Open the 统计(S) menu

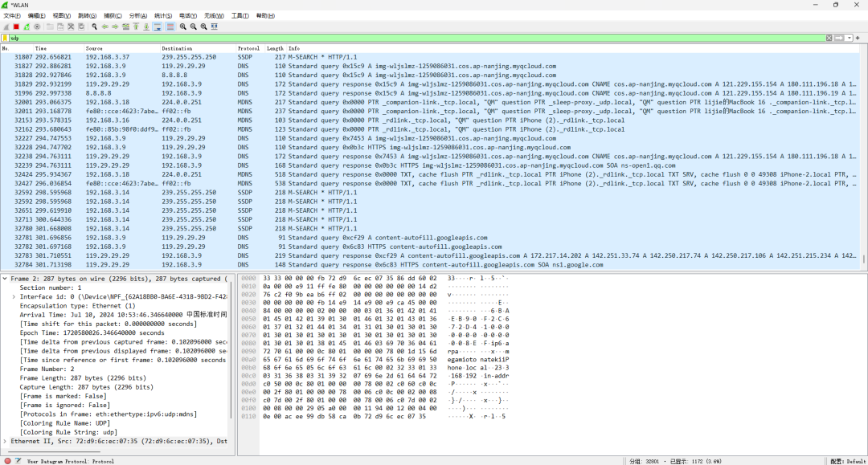point(162,15)
